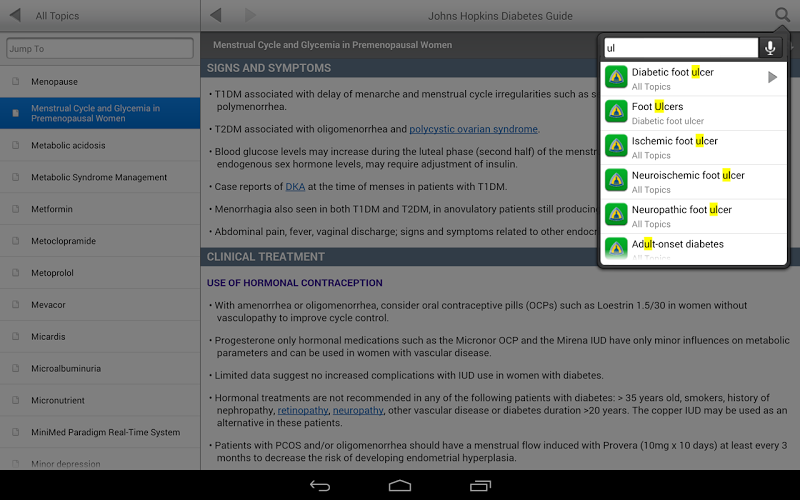Tap the document icon next to Metoclopramide
The height and width of the screenshot is (500, 800).
[16, 240]
